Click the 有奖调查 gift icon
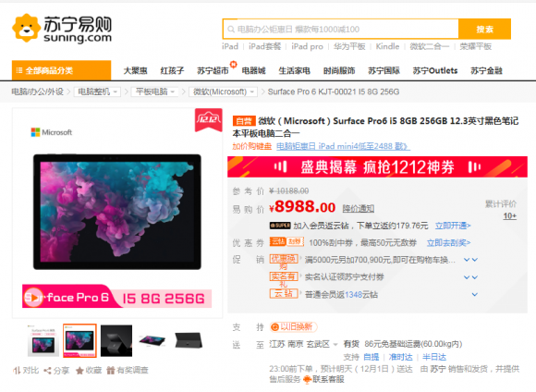The height and width of the screenshot is (392, 536). point(110,371)
